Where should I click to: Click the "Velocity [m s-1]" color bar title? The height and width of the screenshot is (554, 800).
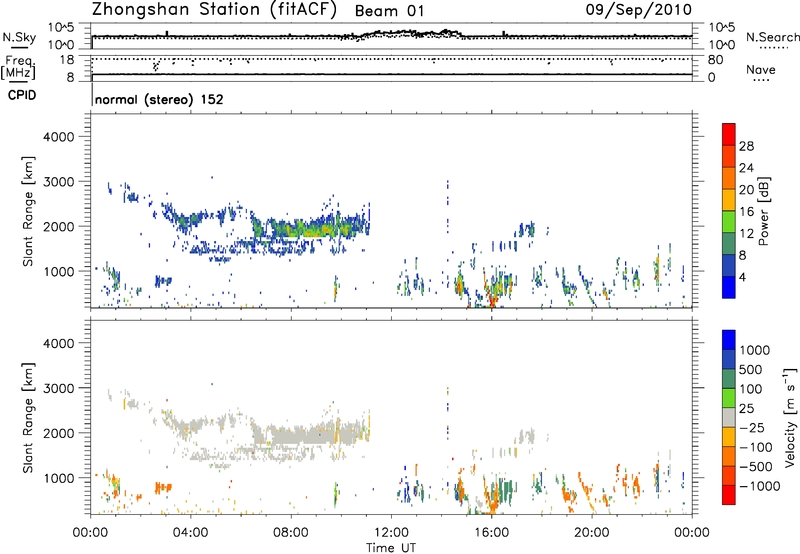tap(790, 417)
